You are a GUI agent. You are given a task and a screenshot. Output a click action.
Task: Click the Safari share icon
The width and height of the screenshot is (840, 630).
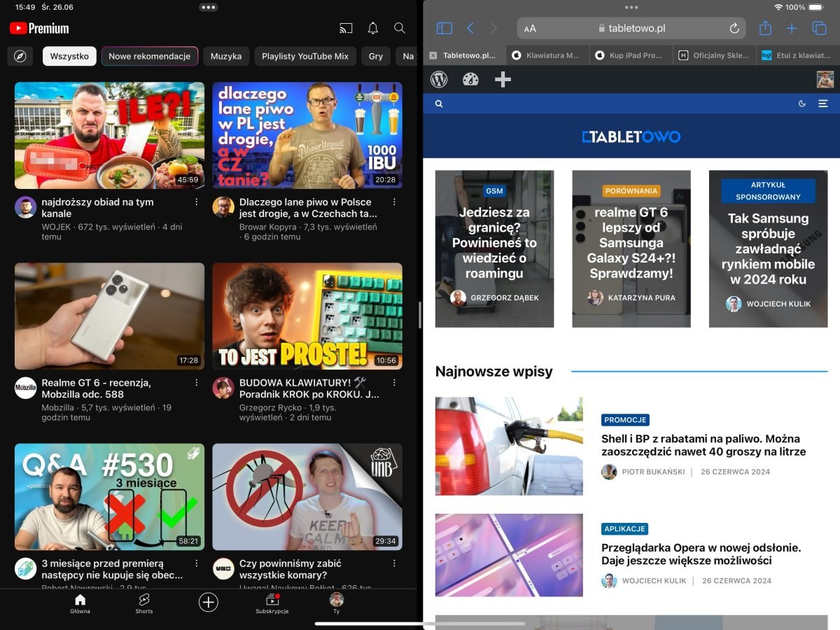tap(765, 29)
